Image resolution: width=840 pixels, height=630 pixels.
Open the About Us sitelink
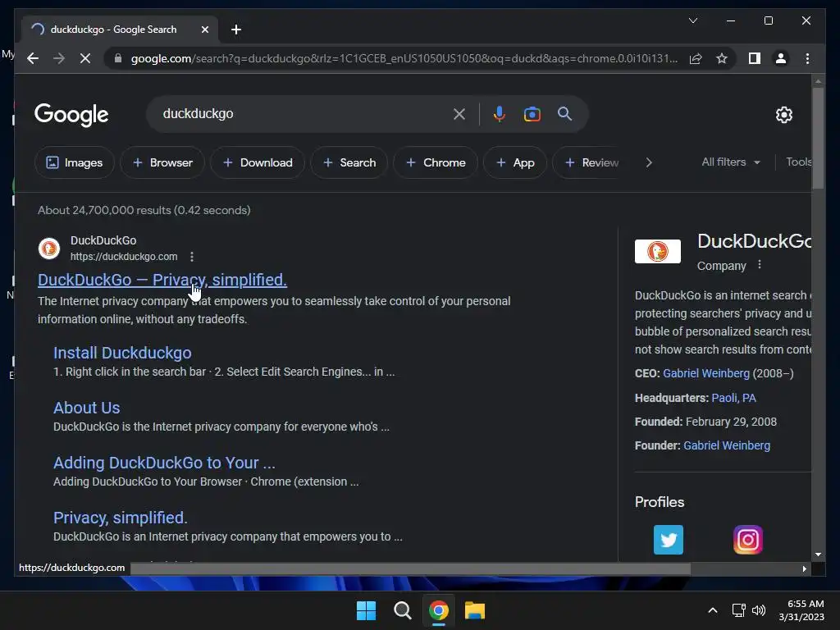coord(86,408)
